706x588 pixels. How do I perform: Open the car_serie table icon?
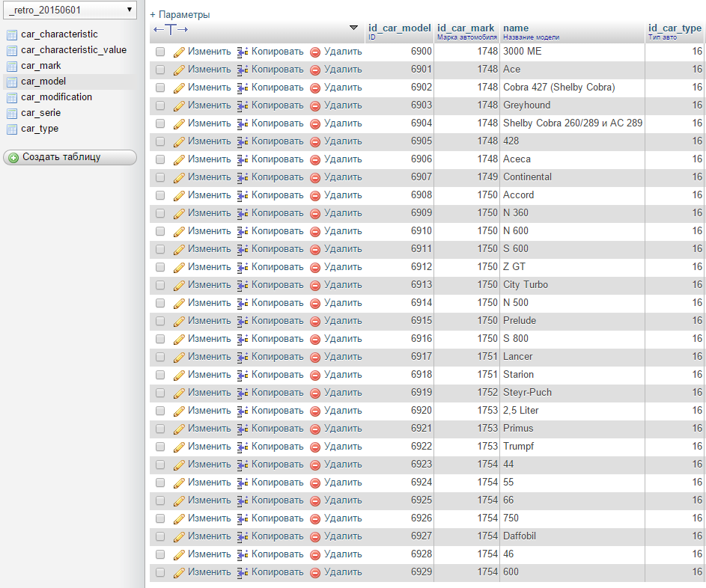(12, 114)
